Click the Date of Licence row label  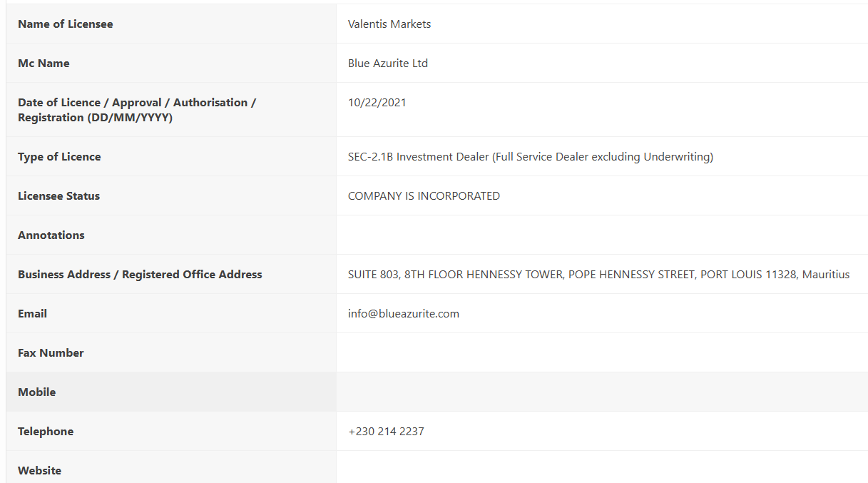(x=136, y=110)
